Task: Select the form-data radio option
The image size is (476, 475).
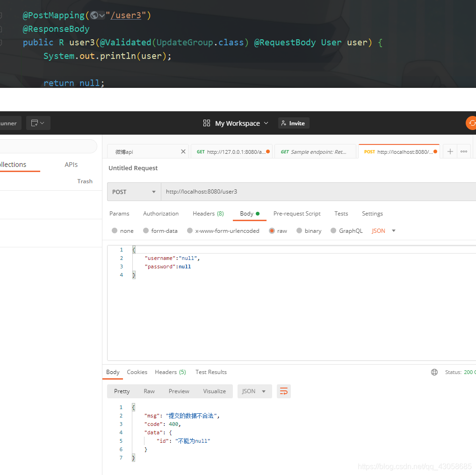Action: pos(146,230)
